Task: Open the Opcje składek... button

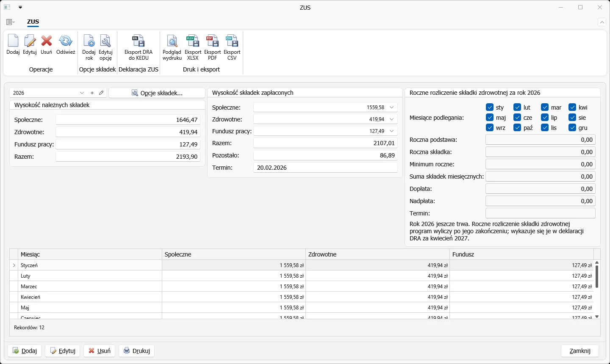Action: click(x=157, y=93)
